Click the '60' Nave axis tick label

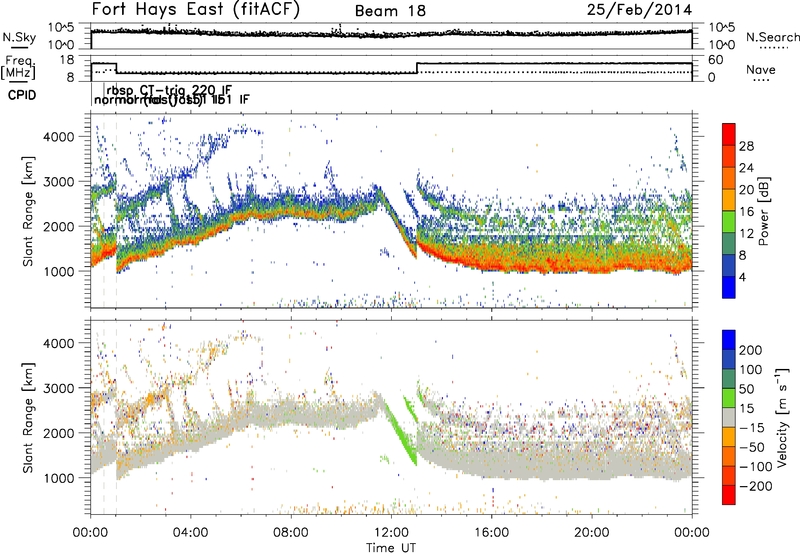click(x=716, y=60)
